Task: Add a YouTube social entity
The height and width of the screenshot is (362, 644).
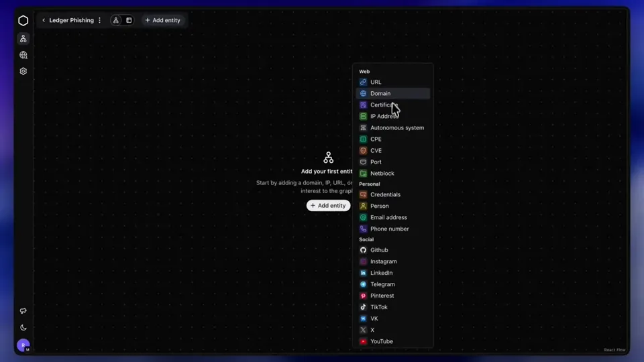Action: [393, 341]
